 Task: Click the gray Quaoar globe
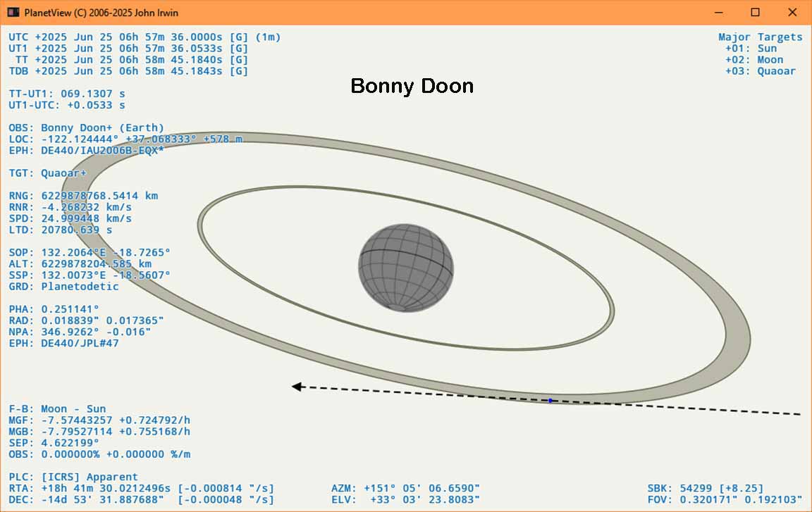(x=405, y=268)
